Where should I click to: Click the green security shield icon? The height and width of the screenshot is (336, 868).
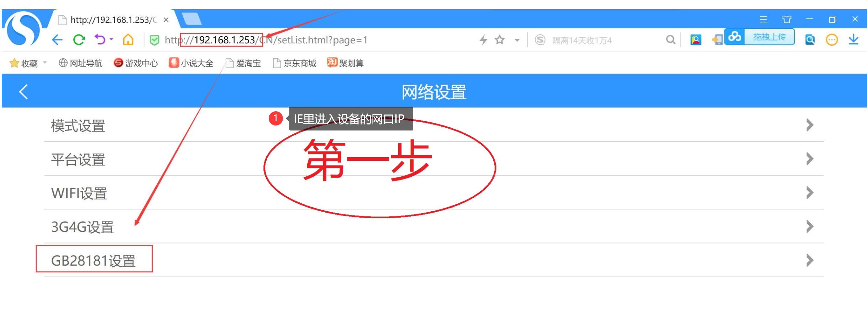pos(154,39)
